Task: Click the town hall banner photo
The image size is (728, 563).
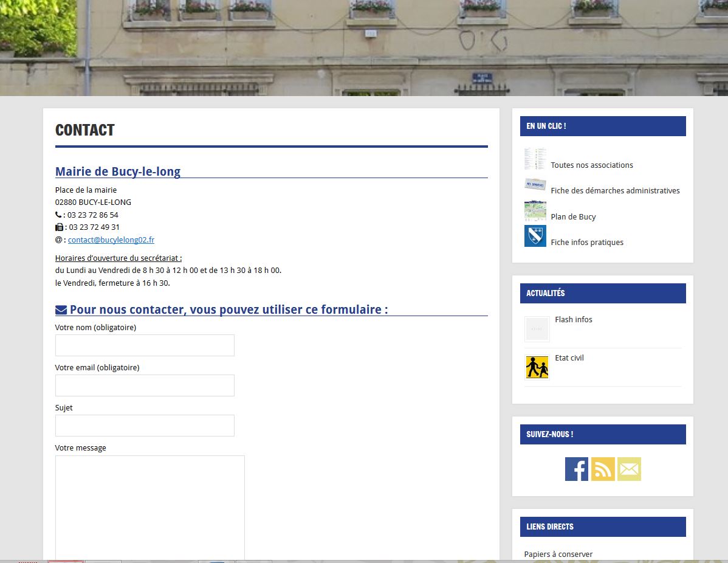Action: [364, 48]
